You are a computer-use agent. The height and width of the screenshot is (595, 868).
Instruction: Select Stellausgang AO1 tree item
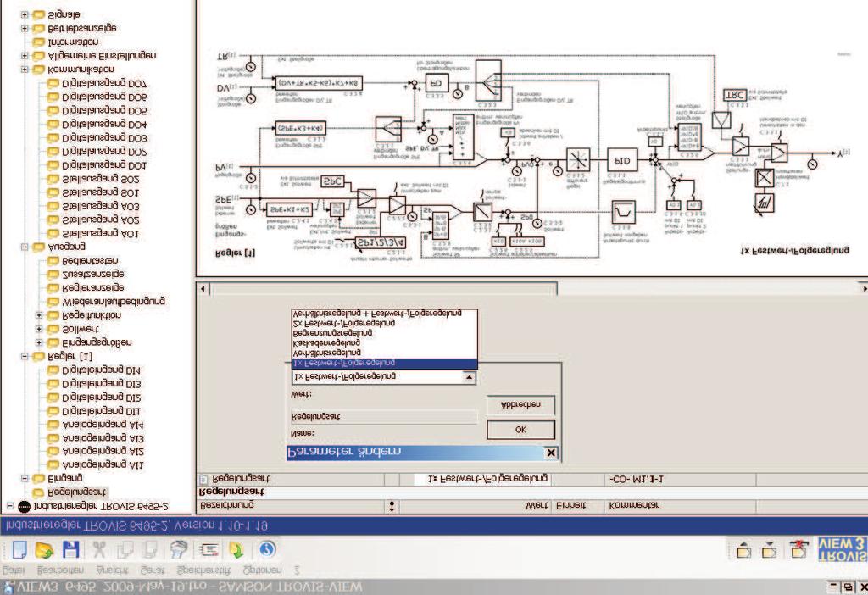(100, 234)
